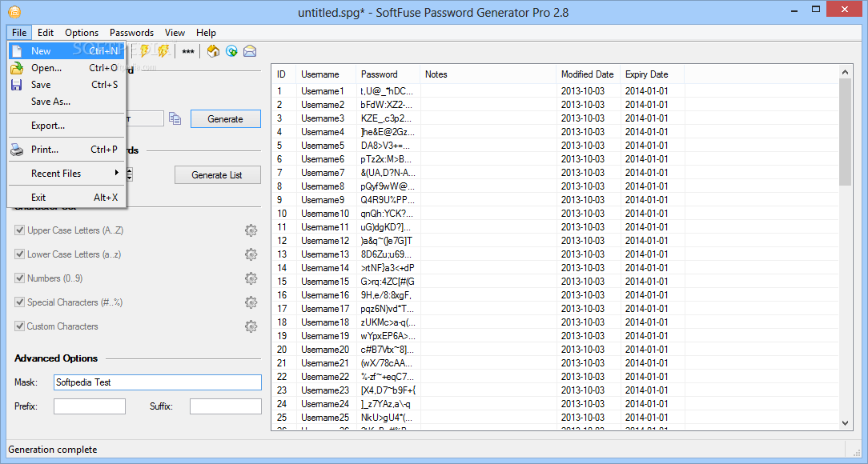
Task: Choose New from the File menu
Action: point(66,51)
